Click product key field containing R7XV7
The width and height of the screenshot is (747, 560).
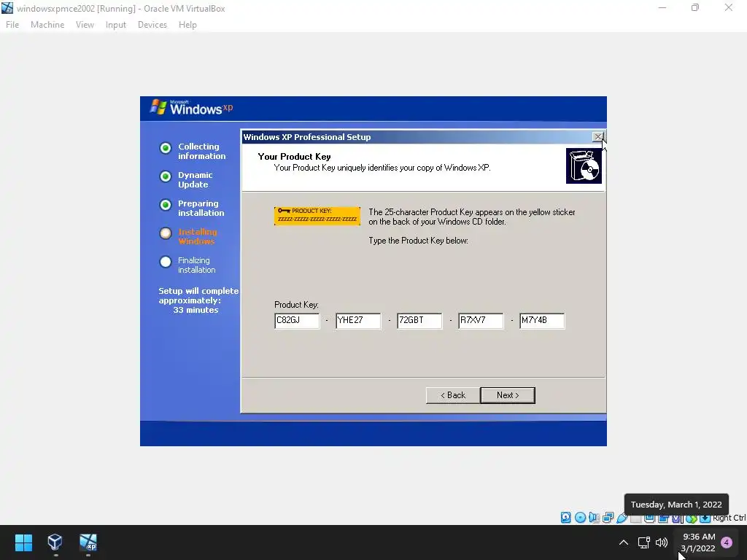(x=481, y=321)
